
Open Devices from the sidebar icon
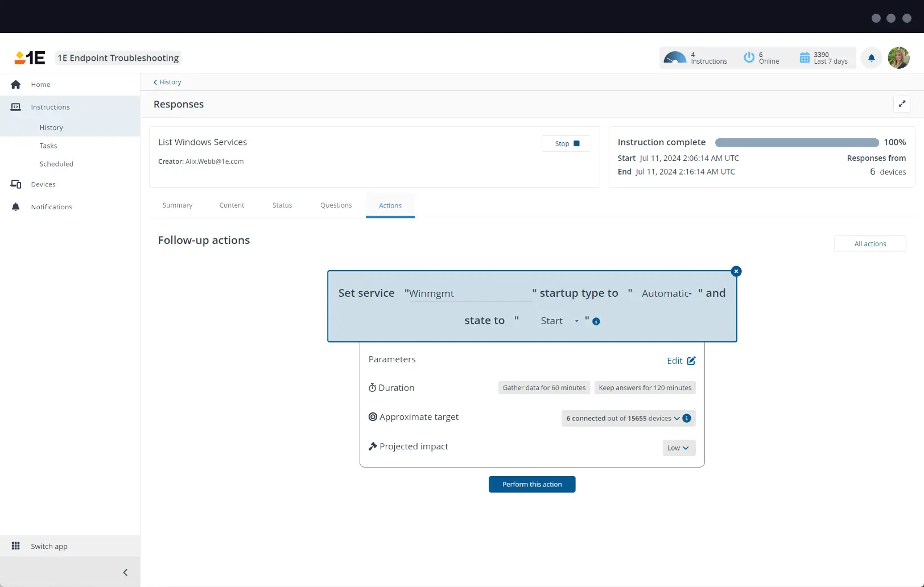click(15, 184)
